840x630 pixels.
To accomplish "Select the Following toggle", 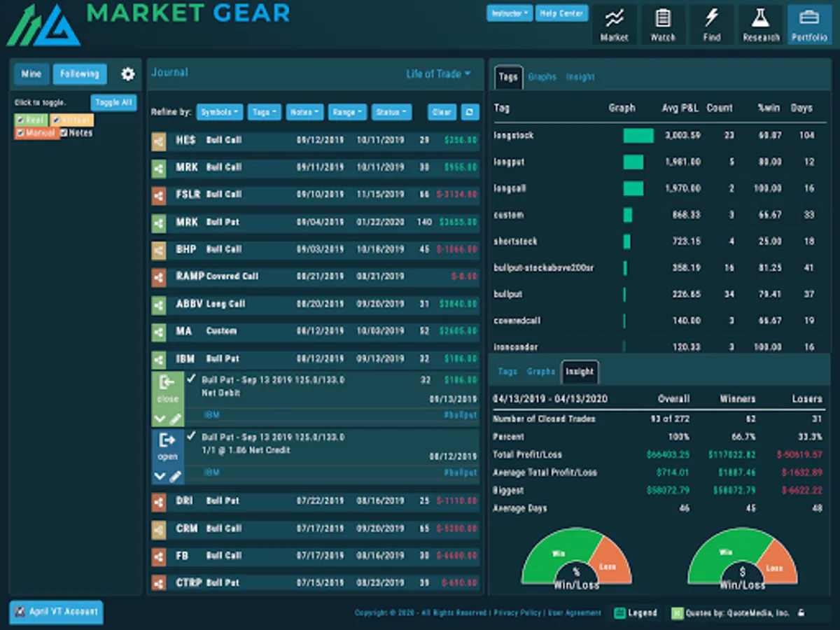I will click(79, 73).
